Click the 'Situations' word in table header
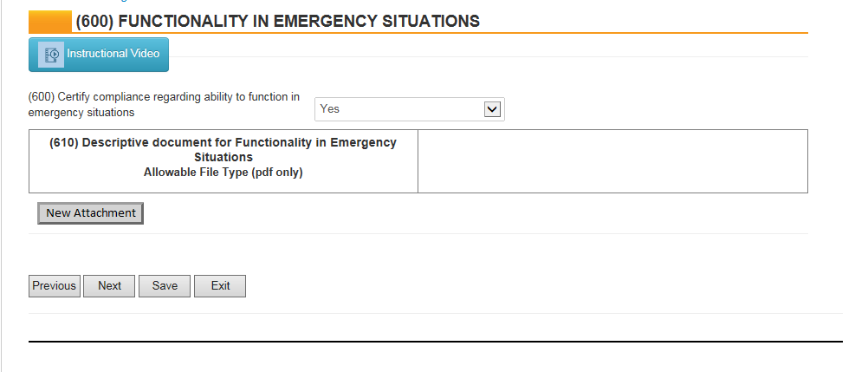 click(223, 158)
